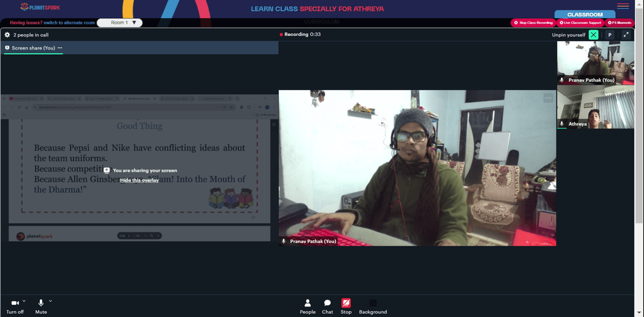This screenshot has height=317, width=644.
Task: Expand the Room 1 dropdown
Action: click(x=120, y=23)
